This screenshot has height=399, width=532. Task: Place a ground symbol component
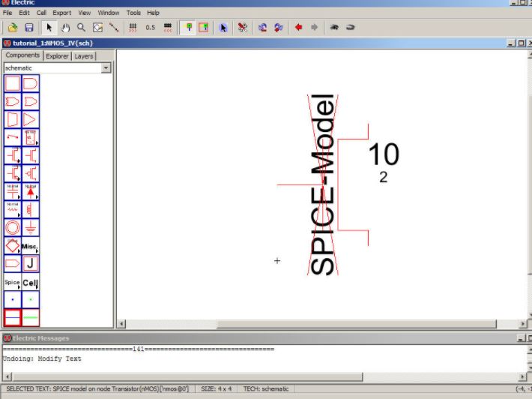[x=31, y=227]
